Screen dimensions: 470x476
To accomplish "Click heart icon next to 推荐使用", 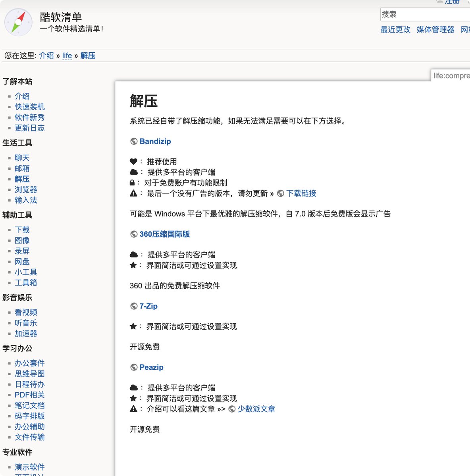I will 133,161.
